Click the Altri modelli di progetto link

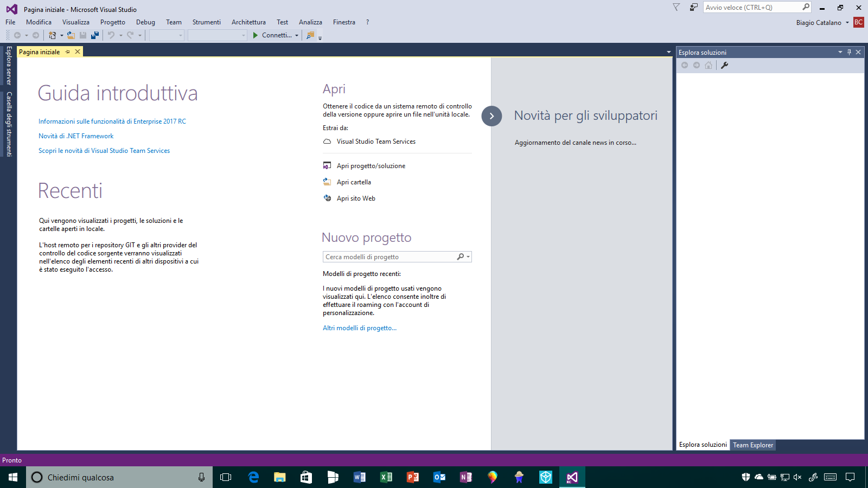[x=360, y=328]
